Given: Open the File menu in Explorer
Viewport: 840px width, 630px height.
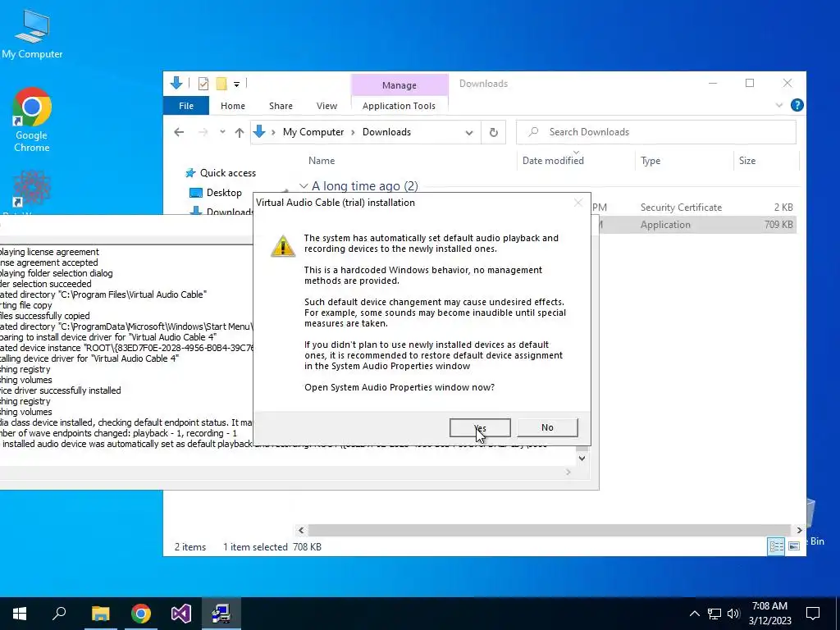Looking at the screenshot, I should [x=186, y=106].
